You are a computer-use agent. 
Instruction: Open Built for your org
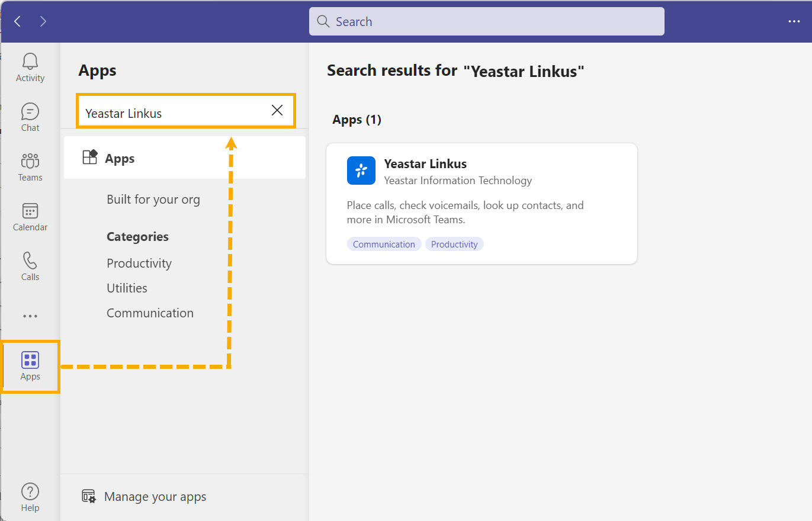pos(153,200)
